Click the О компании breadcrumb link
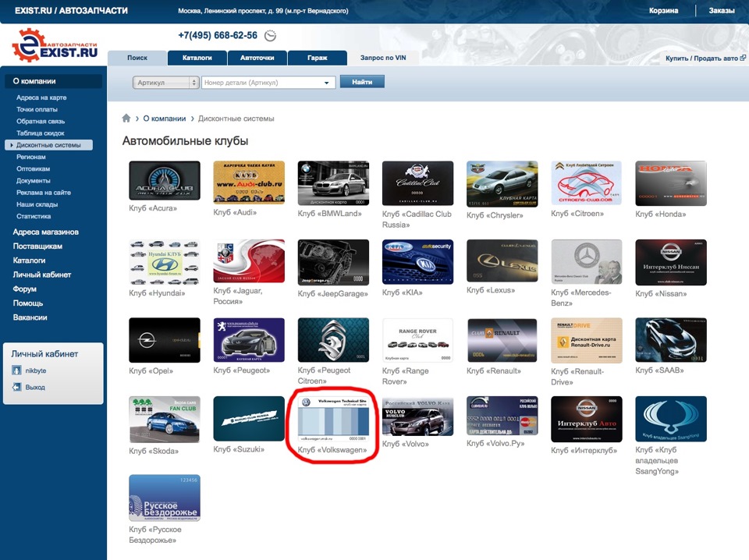This screenshot has width=749, height=560. tap(165, 119)
